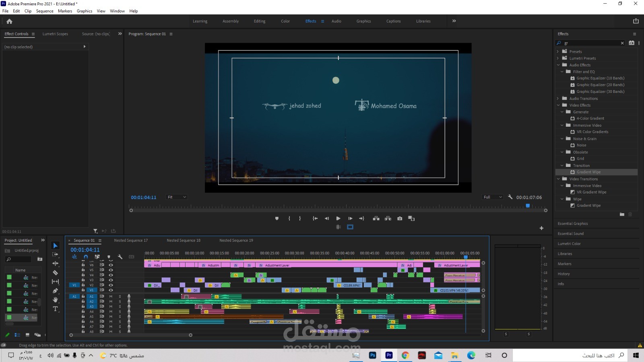Click the Mark In button

(x=289, y=218)
